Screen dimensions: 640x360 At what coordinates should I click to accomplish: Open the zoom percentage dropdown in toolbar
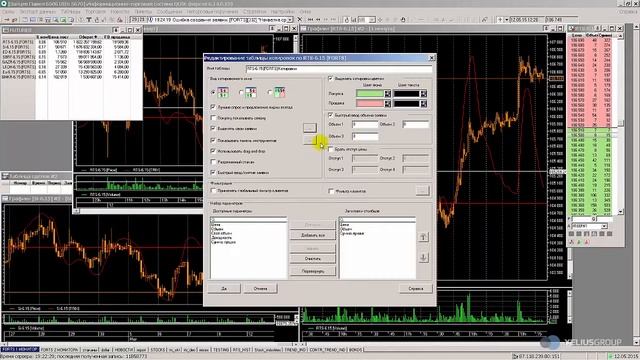(x=372, y=20)
